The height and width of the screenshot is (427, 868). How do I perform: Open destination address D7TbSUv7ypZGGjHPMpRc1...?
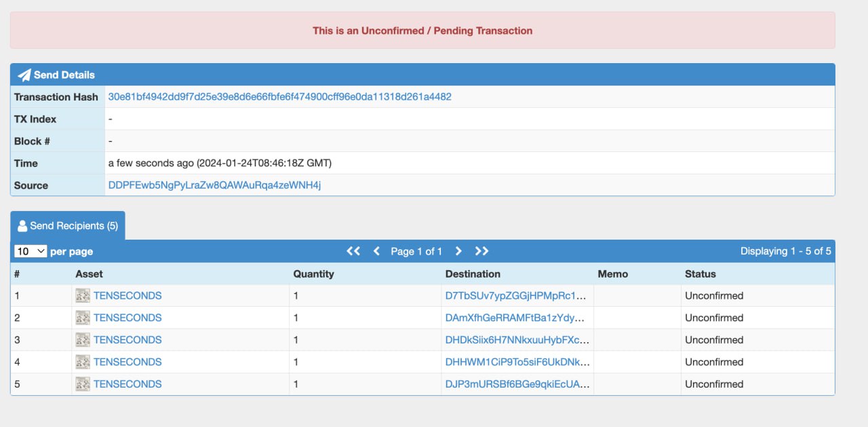[x=515, y=295]
